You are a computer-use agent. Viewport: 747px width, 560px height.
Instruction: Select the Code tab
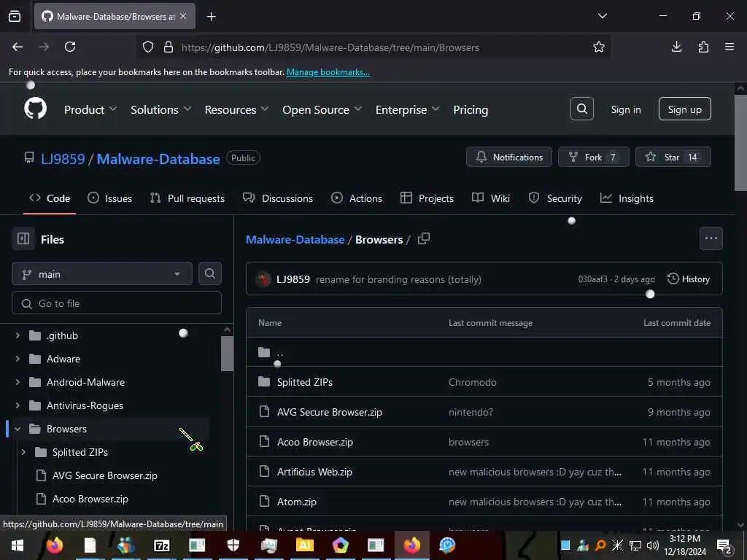[50, 198]
